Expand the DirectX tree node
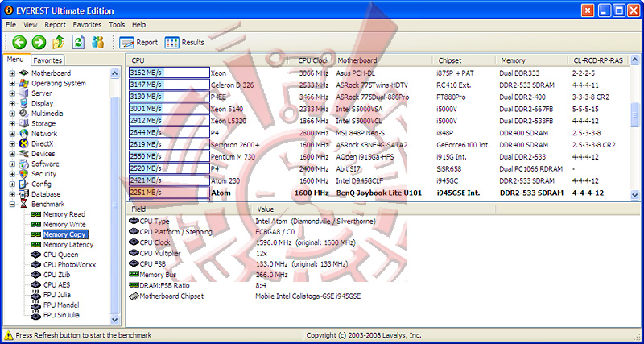 coord(12,144)
